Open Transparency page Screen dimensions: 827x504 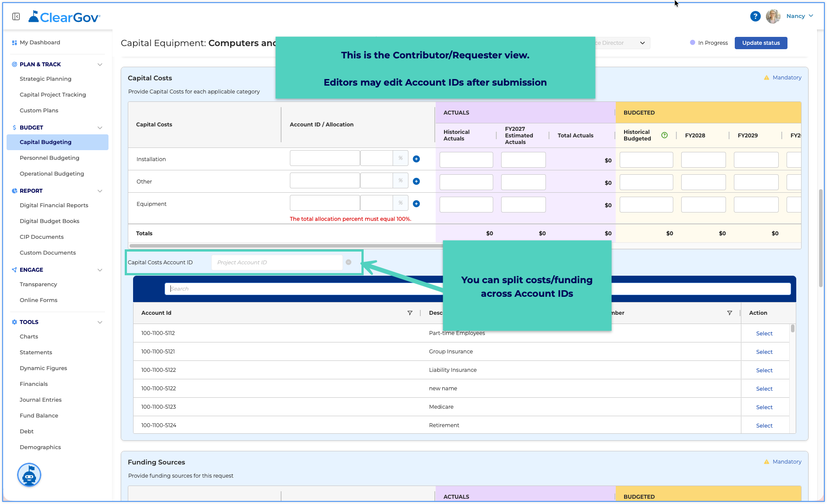click(x=39, y=284)
